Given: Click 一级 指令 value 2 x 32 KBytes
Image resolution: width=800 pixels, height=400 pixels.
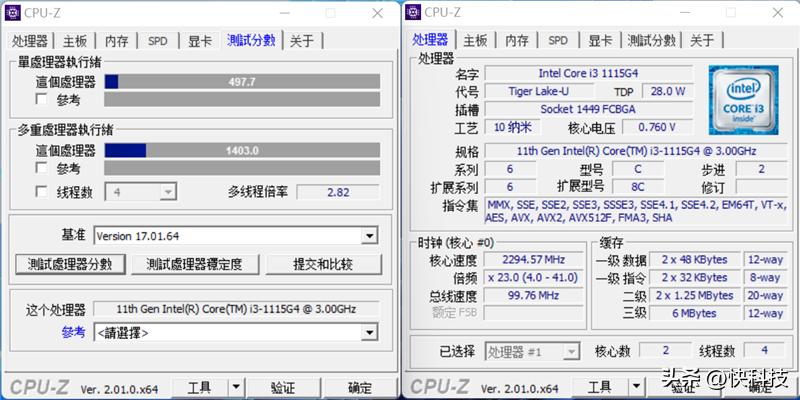Looking at the screenshot, I should tap(694, 278).
